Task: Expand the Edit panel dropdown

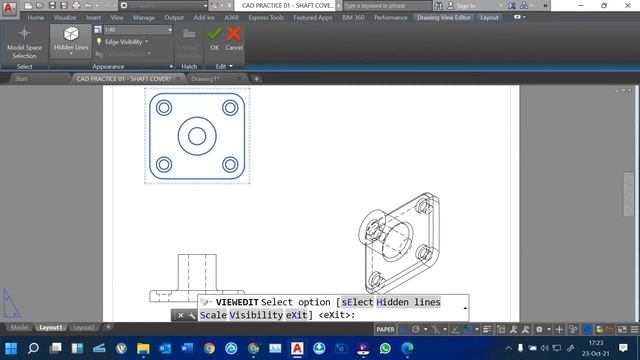Action: (x=224, y=66)
